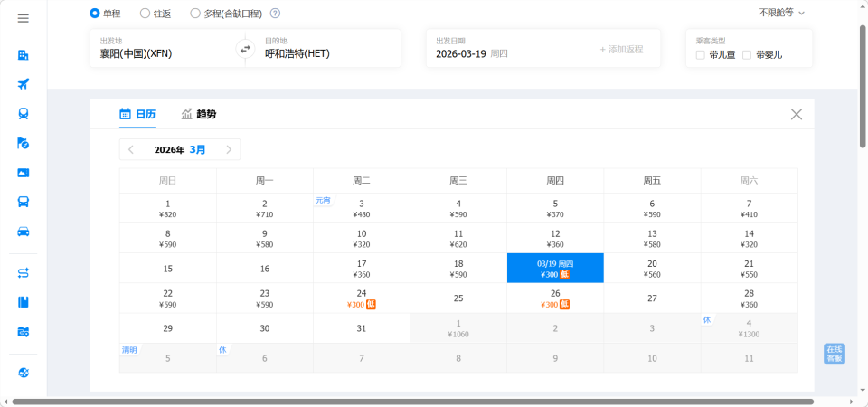
Task: Check the 带儿童 checkbox
Action: coord(700,55)
